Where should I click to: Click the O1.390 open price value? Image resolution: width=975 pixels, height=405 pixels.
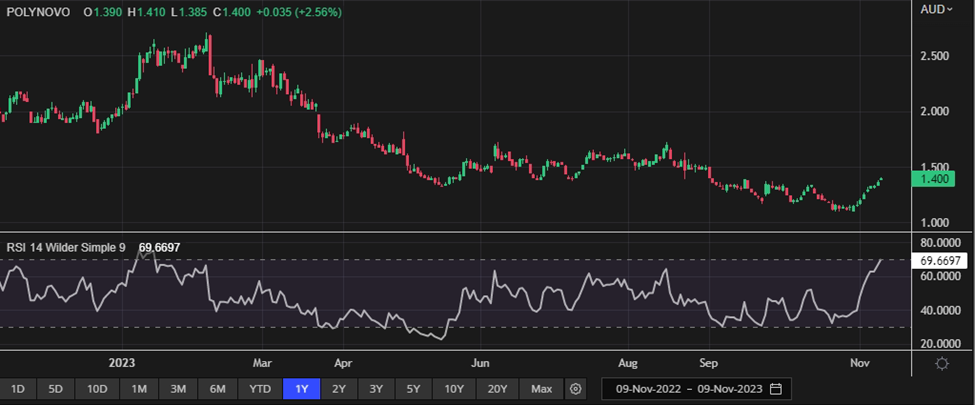(104, 12)
